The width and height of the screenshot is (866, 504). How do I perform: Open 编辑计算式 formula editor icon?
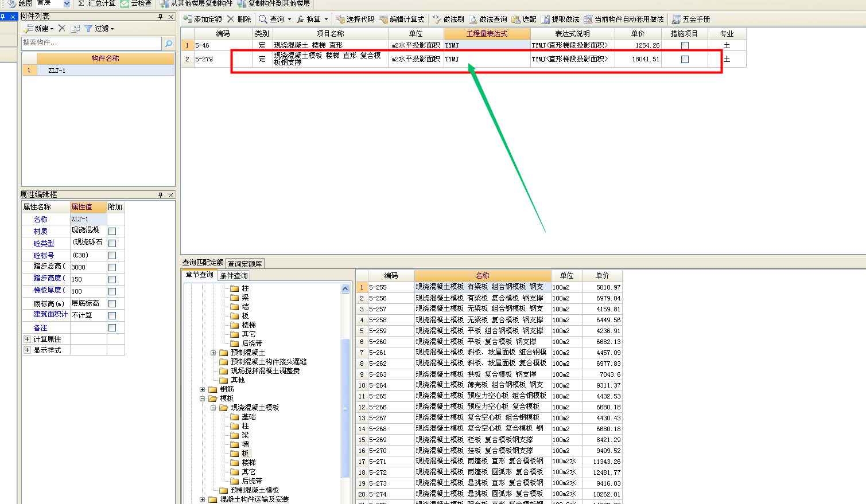click(x=383, y=19)
